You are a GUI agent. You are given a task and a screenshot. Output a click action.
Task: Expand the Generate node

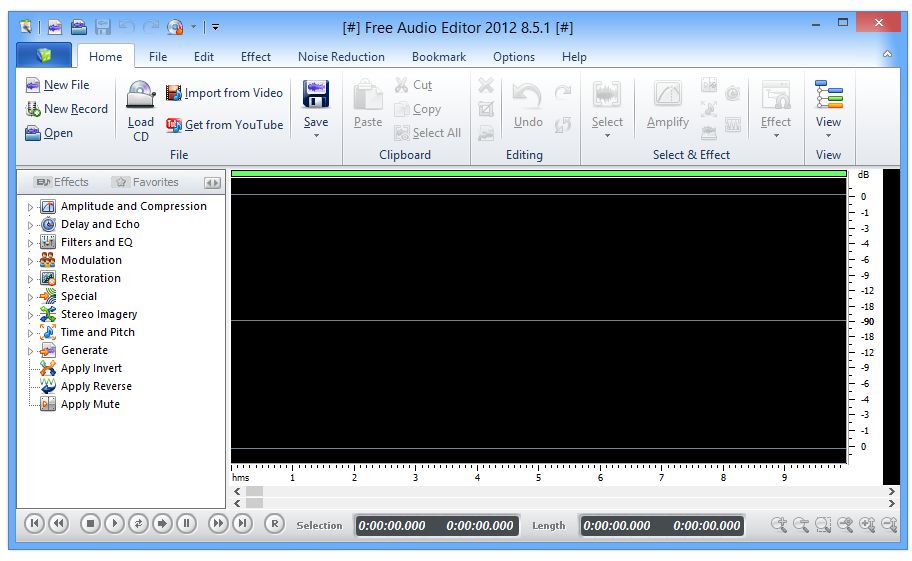point(30,351)
